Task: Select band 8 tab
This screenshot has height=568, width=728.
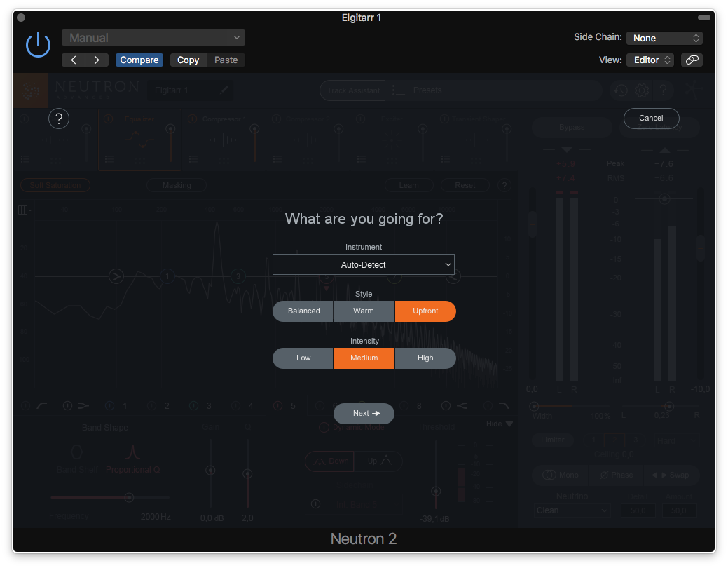Action: point(413,406)
